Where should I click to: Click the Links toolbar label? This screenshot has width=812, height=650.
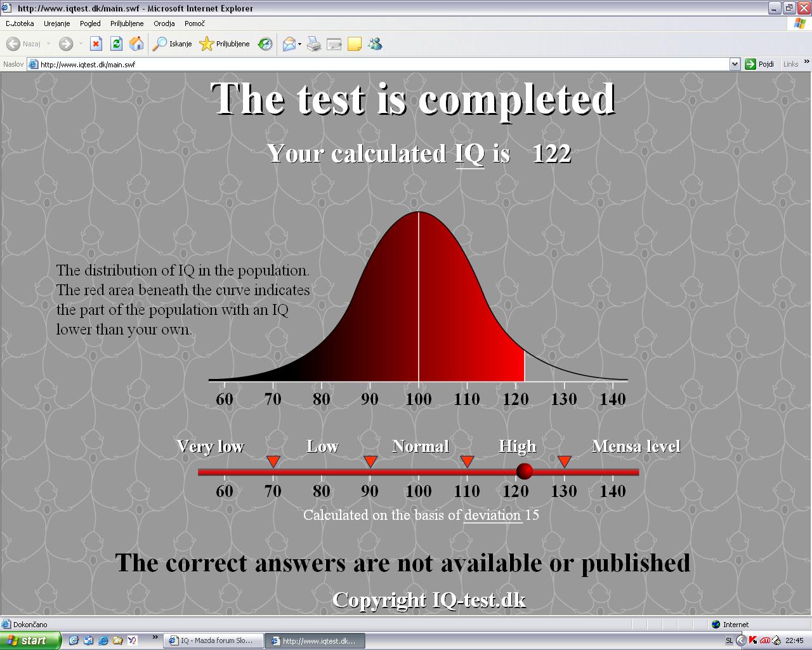(x=790, y=64)
